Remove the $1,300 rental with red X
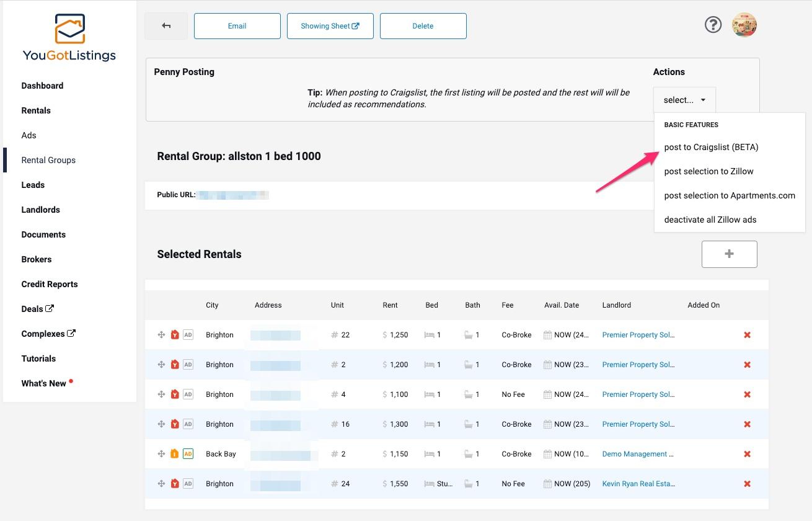This screenshot has width=812, height=521. (747, 424)
